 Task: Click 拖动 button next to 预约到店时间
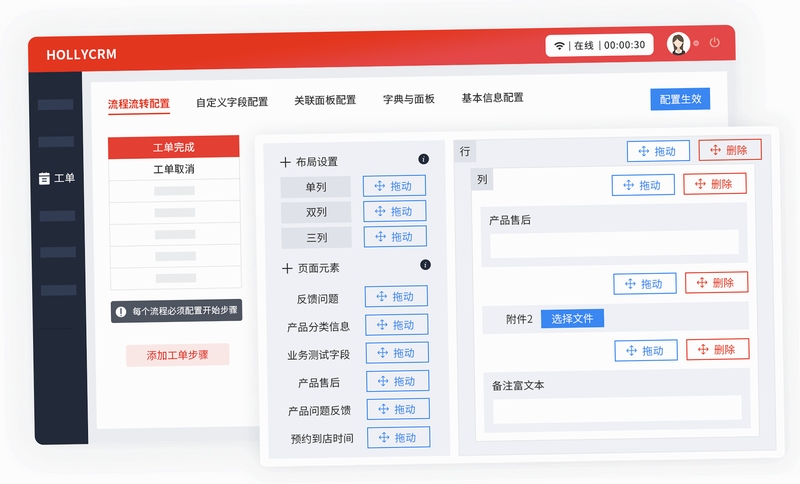[x=399, y=438]
